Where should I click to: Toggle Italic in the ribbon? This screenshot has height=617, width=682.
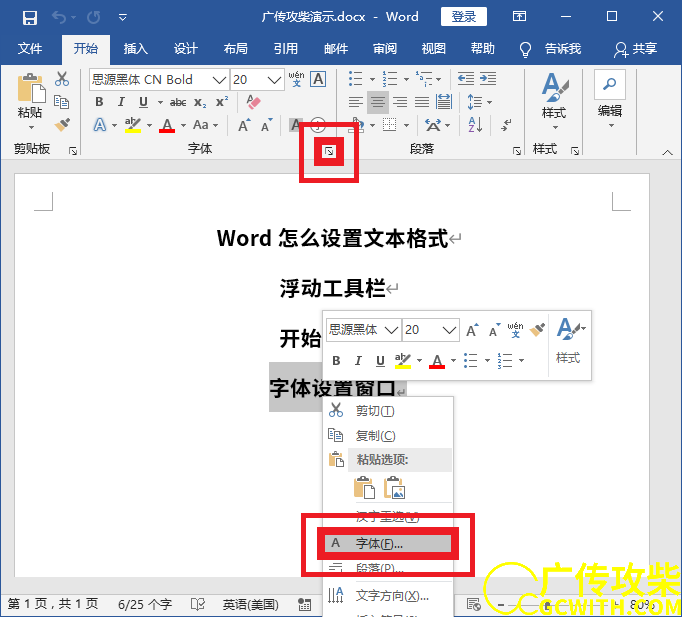[121, 102]
